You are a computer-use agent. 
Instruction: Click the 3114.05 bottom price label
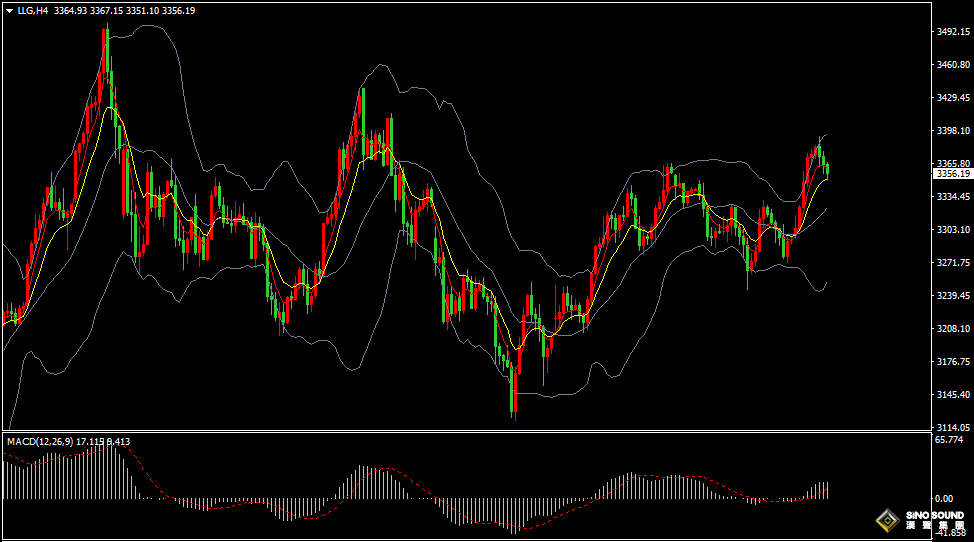tap(954, 426)
